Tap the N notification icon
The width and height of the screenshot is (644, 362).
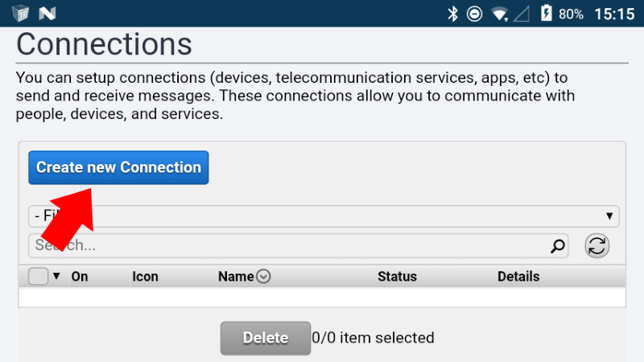47,14
